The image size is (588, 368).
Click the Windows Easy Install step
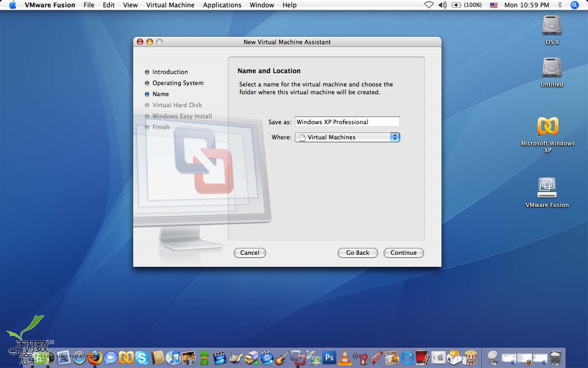point(182,116)
